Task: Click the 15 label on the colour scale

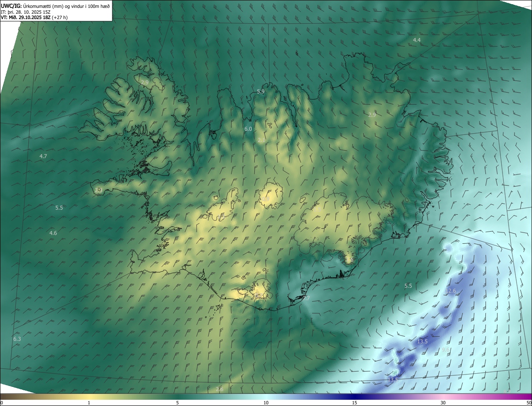Action: [x=355, y=403]
